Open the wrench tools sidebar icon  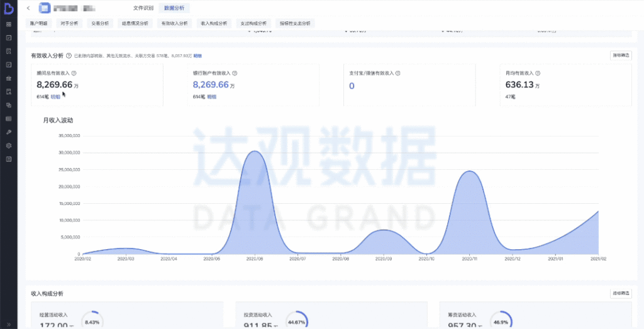(x=9, y=132)
